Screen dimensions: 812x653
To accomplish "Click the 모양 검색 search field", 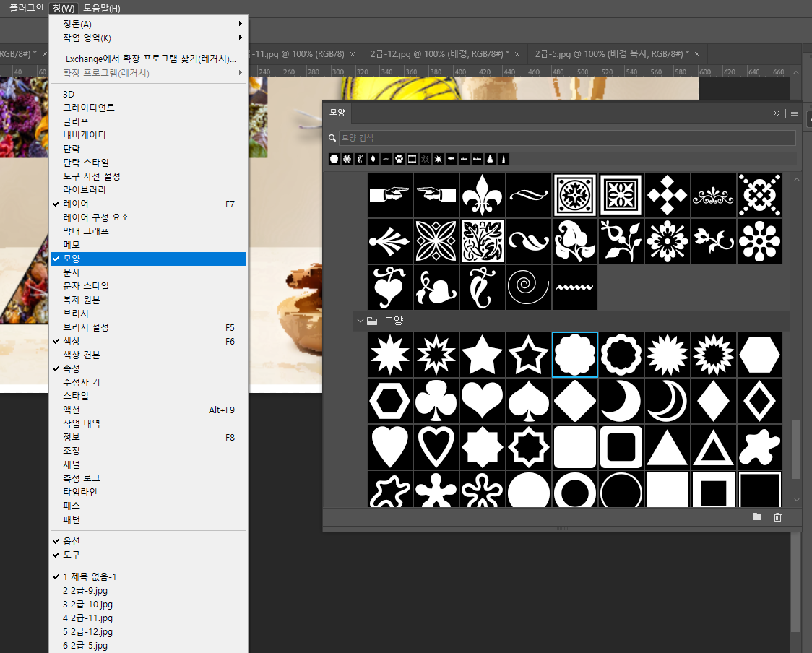I will point(567,138).
